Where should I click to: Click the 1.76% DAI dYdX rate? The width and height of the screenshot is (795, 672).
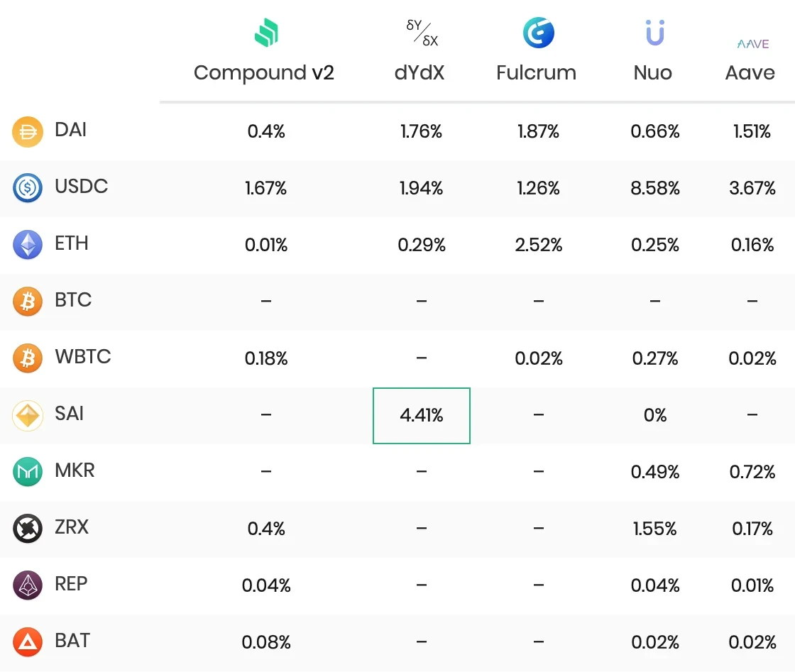coord(422,131)
